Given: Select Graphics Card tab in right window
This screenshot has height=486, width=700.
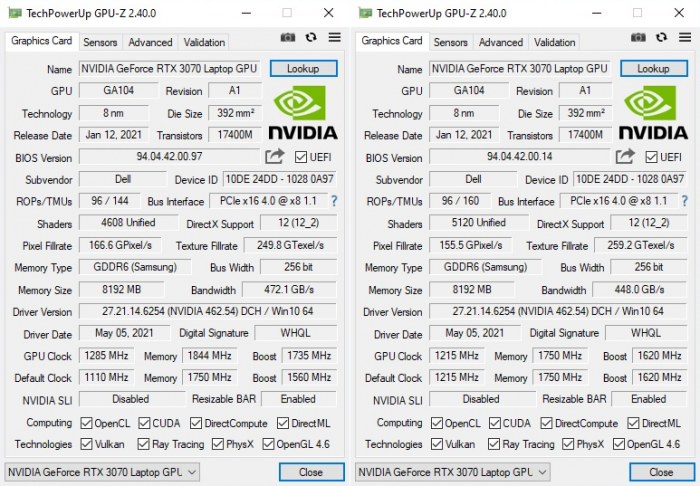Looking at the screenshot, I should [x=392, y=41].
